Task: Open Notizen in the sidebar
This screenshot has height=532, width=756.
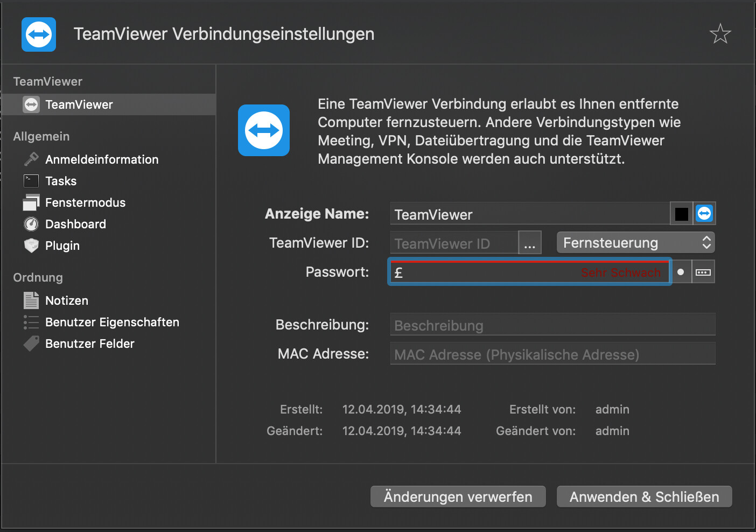Action: (66, 300)
